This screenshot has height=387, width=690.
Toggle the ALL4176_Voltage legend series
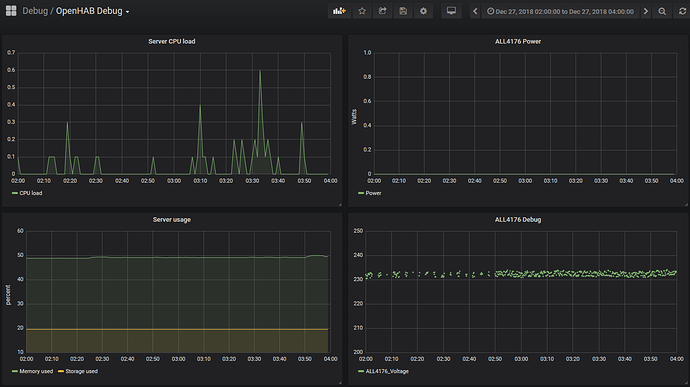pos(387,372)
